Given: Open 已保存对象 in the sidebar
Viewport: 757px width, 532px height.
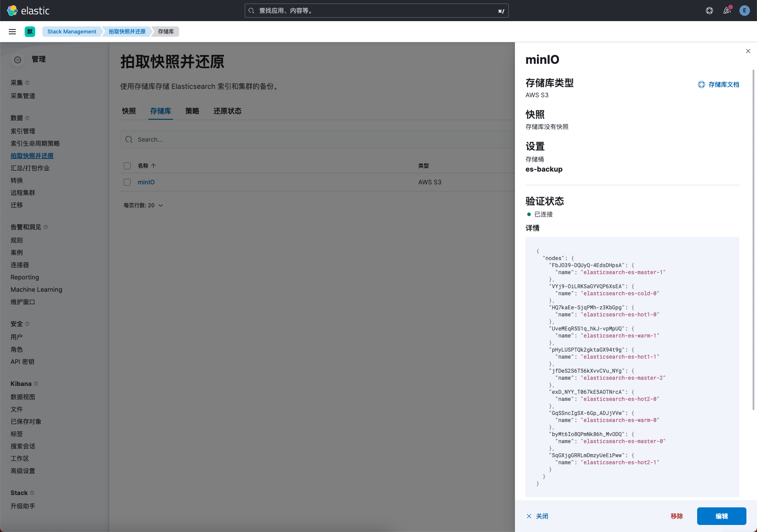Looking at the screenshot, I should (26, 422).
